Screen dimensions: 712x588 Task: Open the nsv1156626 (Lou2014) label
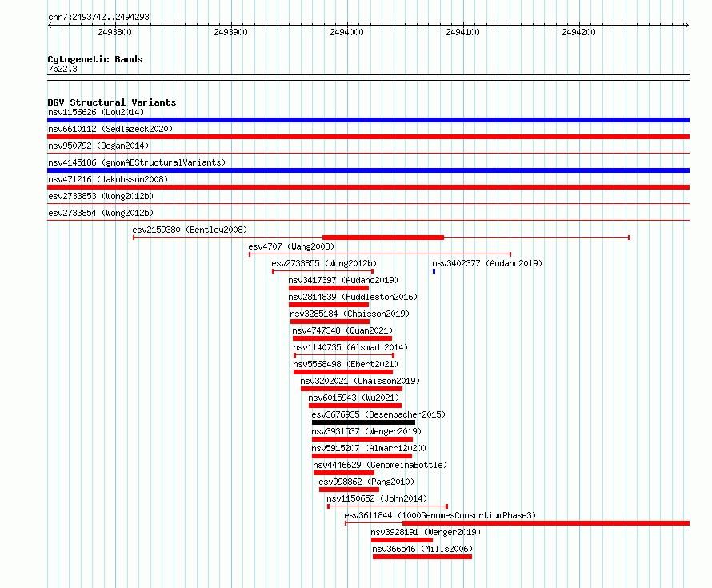(96, 112)
